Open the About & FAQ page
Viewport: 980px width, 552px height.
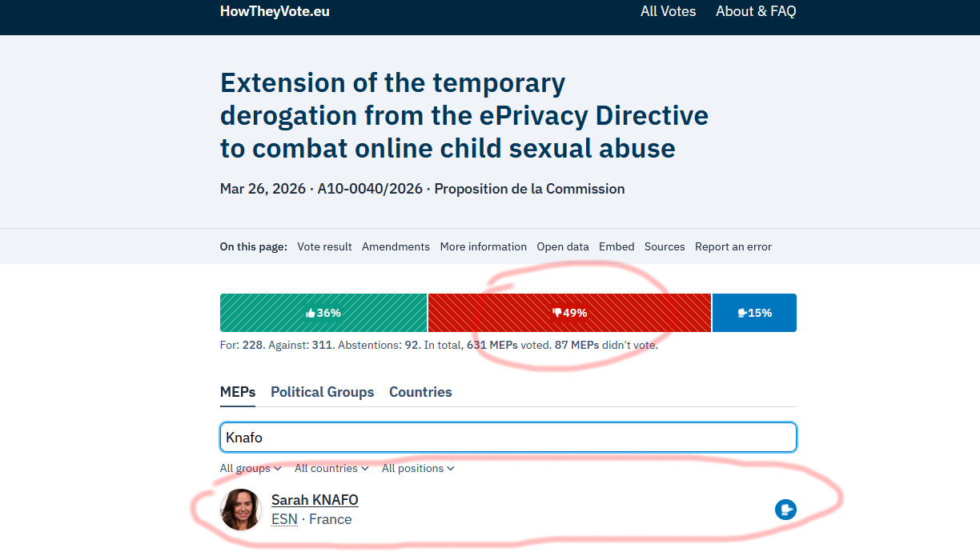click(x=755, y=11)
